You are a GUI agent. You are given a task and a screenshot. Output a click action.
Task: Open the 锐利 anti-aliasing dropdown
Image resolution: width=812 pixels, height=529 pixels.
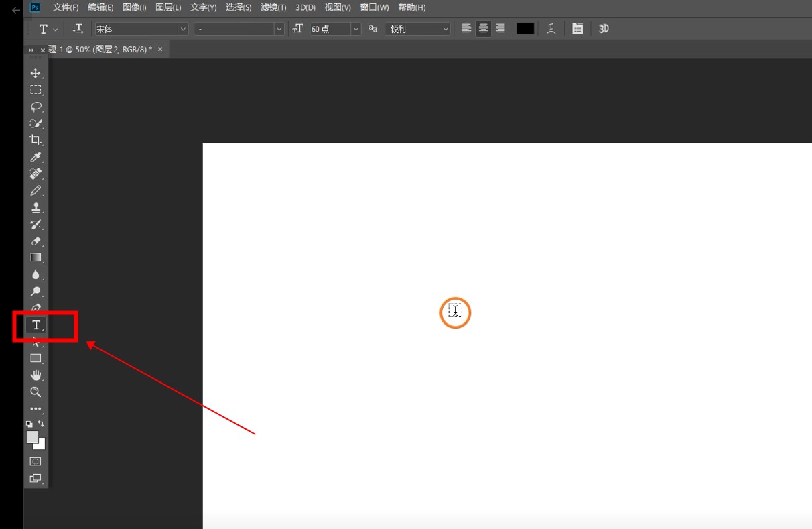446,29
